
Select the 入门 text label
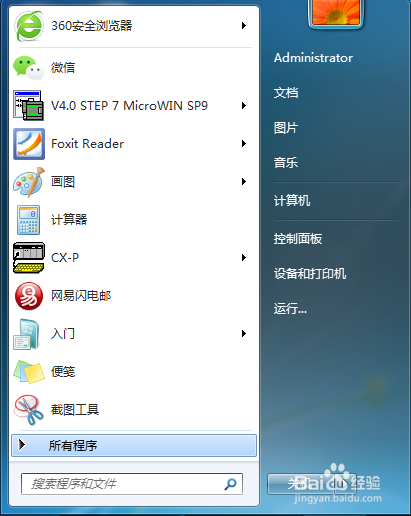(63, 334)
